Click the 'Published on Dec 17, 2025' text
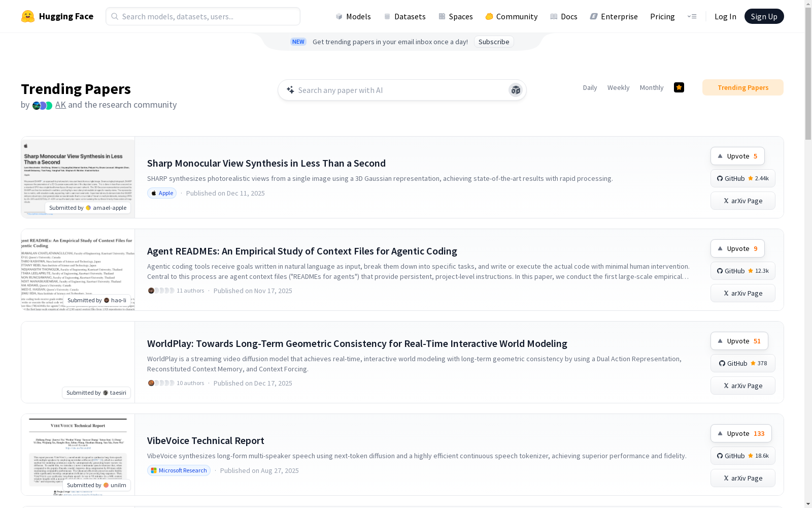The width and height of the screenshot is (812, 508). click(x=253, y=383)
